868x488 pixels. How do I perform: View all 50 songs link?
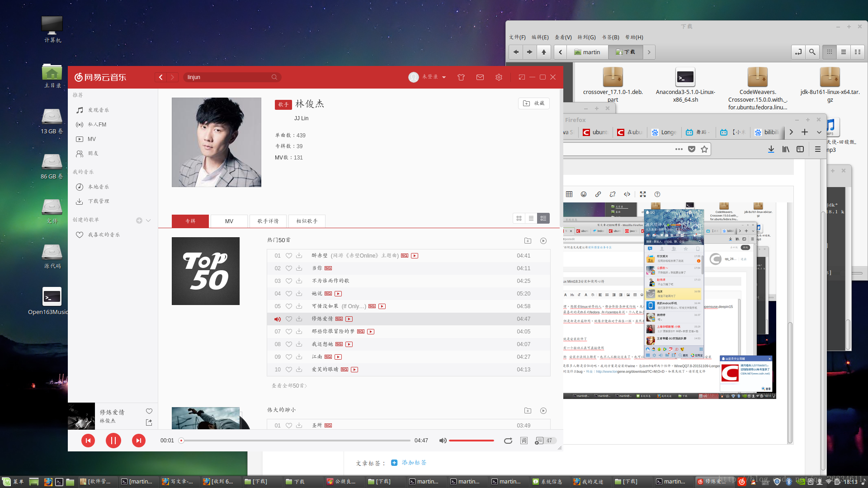(289, 386)
